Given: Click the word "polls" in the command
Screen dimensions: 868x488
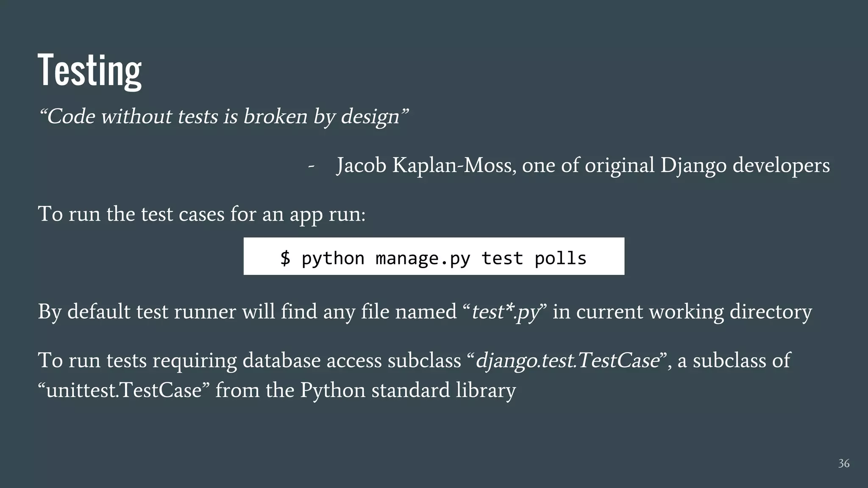Looking at the screenshot, I should coord(560,258).
